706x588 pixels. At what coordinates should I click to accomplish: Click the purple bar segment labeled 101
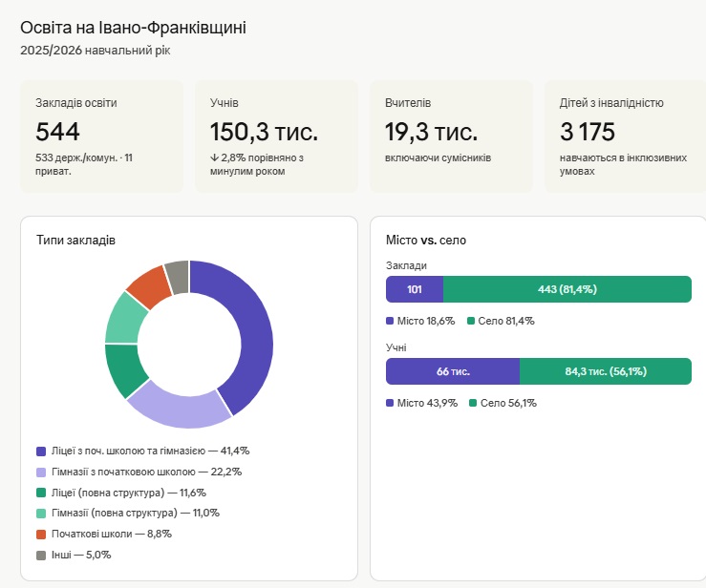(x=415, y=289)
